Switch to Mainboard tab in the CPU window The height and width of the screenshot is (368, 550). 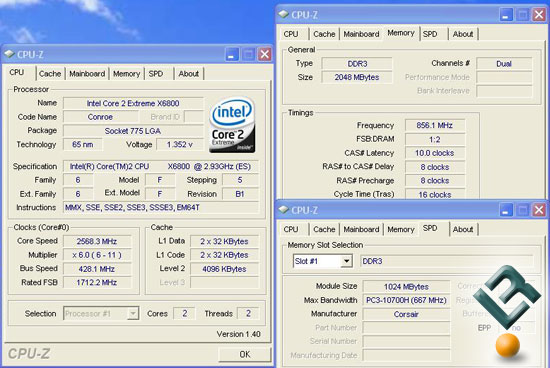click(87, 74)
